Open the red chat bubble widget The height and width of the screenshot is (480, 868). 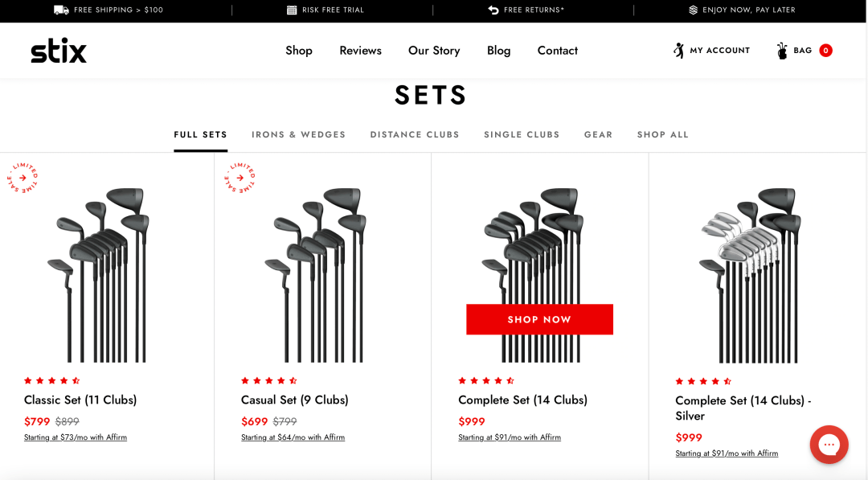pos(829,444)
